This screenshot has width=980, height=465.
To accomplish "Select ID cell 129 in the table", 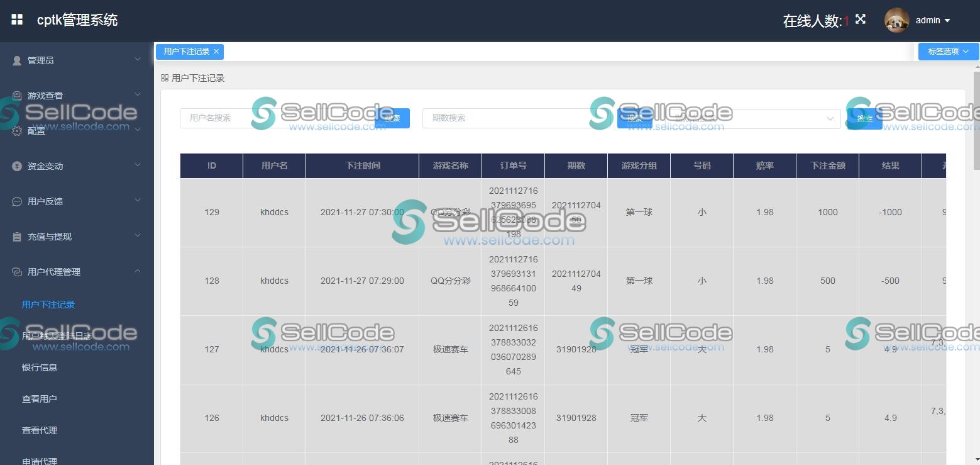I will click(x=212, y=212).
